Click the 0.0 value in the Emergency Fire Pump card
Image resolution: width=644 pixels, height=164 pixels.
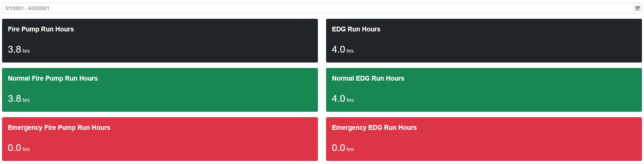(x=14, y=148)
